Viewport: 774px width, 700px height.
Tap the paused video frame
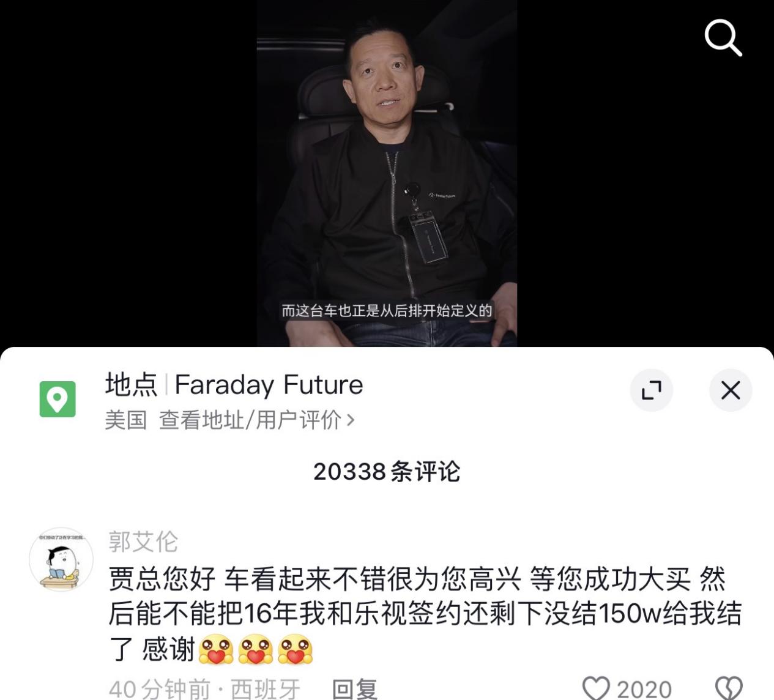(387, 173)
